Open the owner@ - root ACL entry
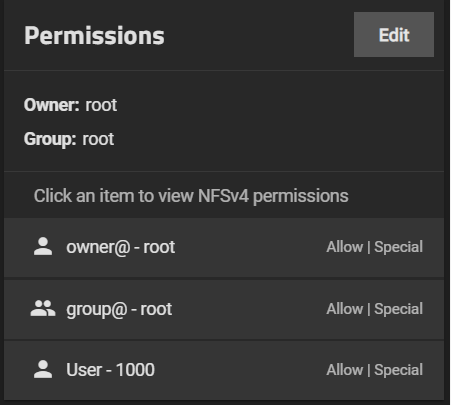This screenshot has width=451, height=405. tap(224, 247)
